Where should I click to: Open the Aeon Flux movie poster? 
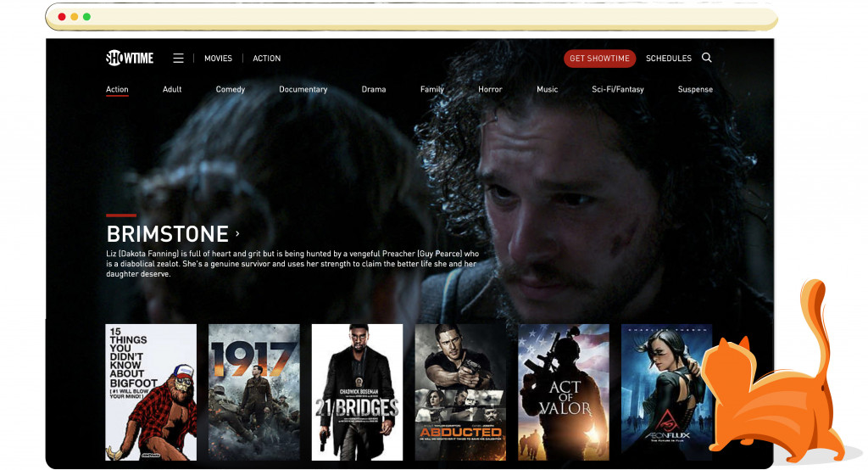tap(666, 393)
